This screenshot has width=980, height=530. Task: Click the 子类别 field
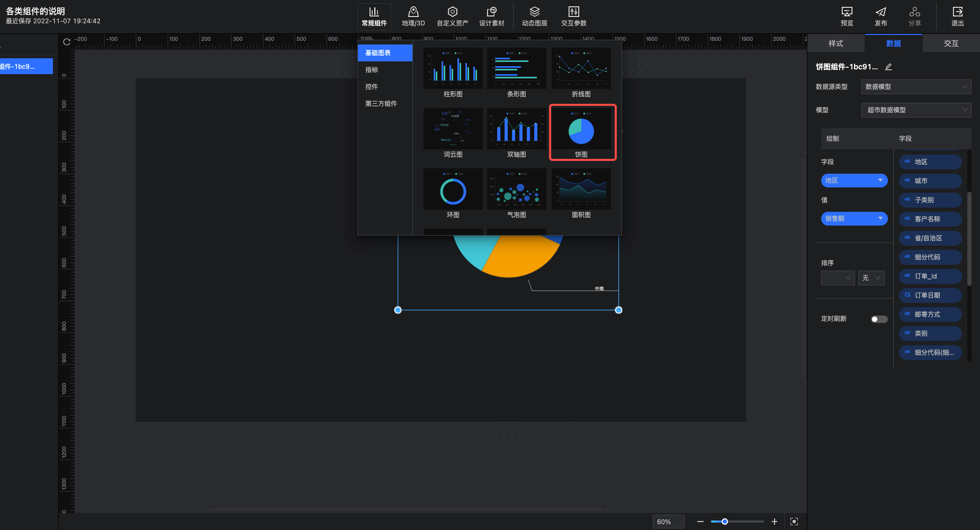[x=930, y=200]
